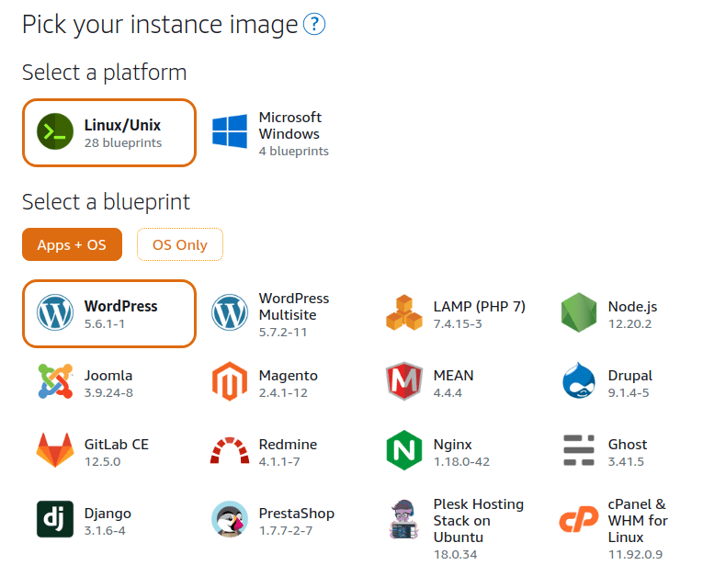Click Django version 3.1.6-4
Viewport: 703px width, 588px height.
[105, 531]
